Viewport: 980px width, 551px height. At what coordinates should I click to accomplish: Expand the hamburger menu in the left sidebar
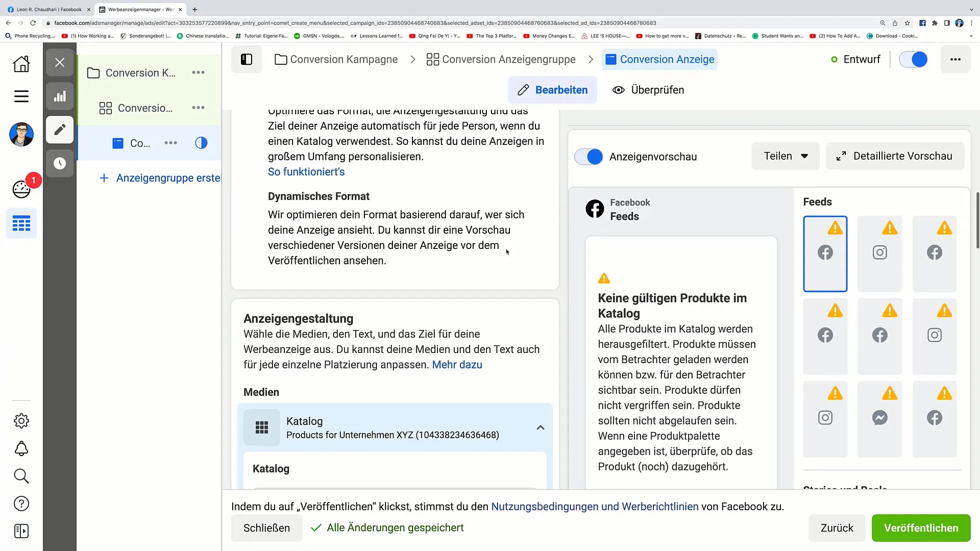21,96
